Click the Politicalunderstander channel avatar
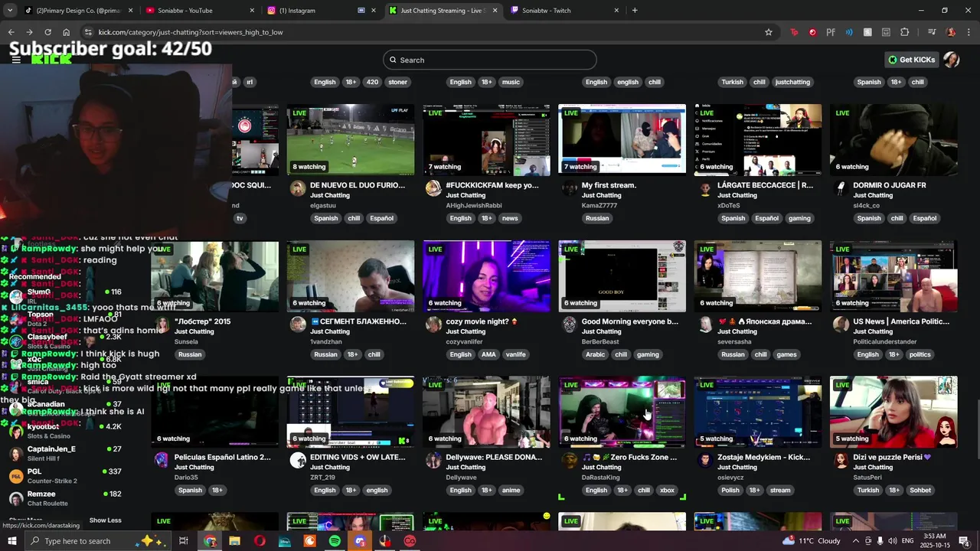Screen dimensions: 980x551 tap(841, 325)
